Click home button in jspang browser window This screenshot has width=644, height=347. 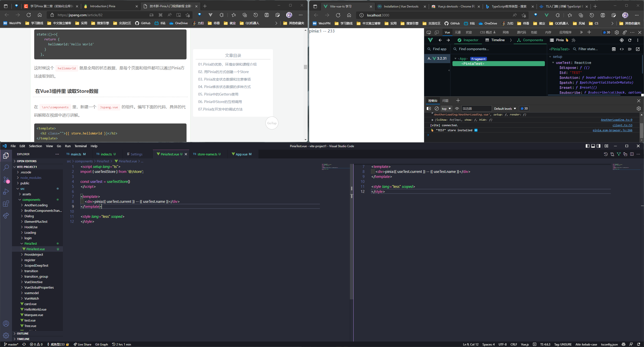point(39,15)
